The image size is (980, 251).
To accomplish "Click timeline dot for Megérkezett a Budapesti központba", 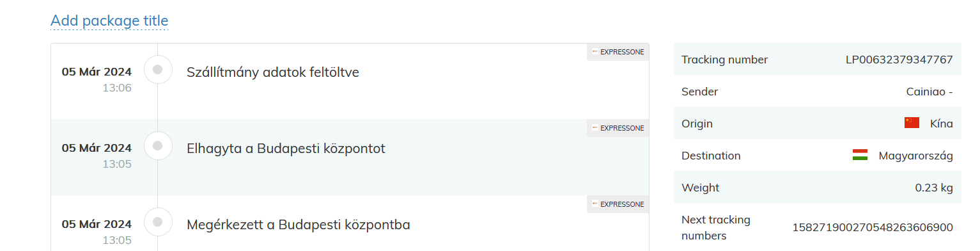I will pyautogui.click(x=158, y=222).
